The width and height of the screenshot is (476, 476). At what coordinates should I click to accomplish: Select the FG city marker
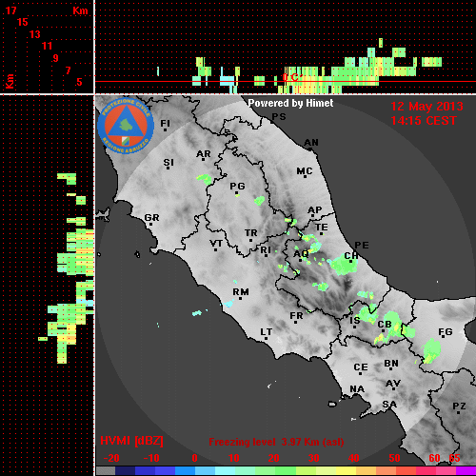pos(445,338)
